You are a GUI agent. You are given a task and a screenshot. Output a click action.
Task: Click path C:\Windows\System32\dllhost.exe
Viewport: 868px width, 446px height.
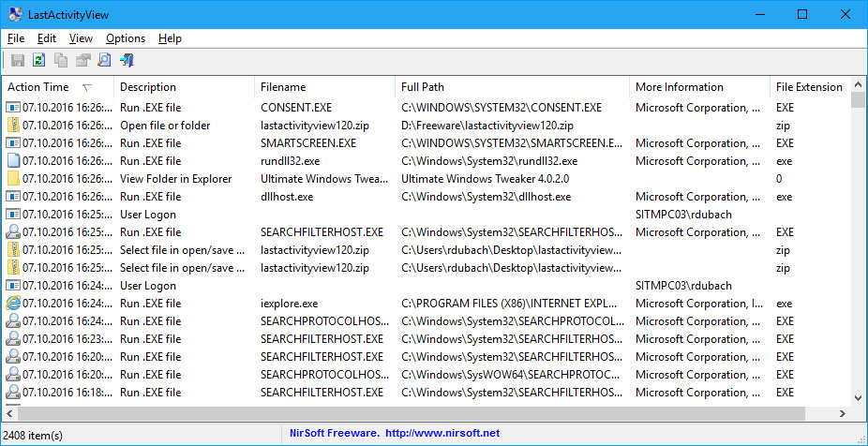pyautogui.click(x=486, y=197)
